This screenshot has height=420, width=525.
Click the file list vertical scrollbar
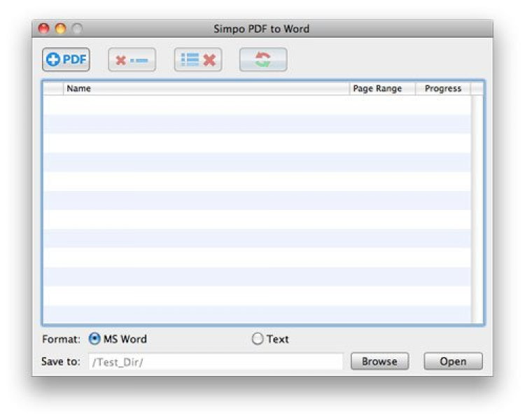(x=477, y=209)
